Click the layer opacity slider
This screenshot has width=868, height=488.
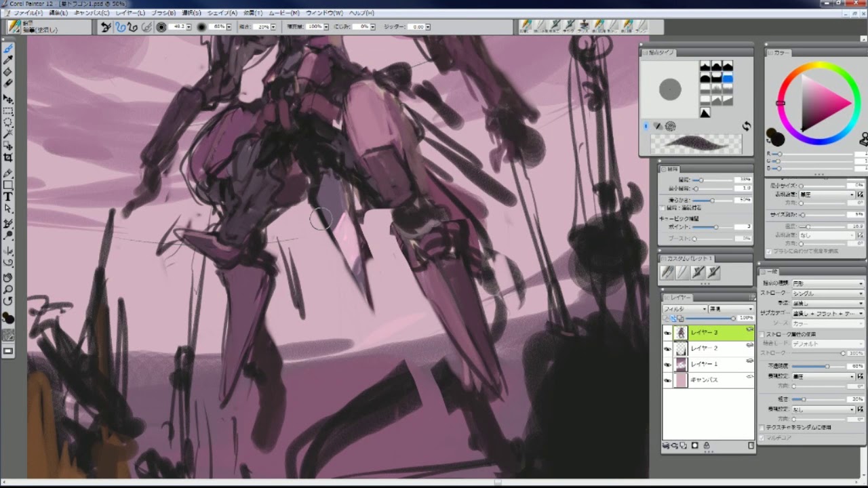click(x=709, y=319)
